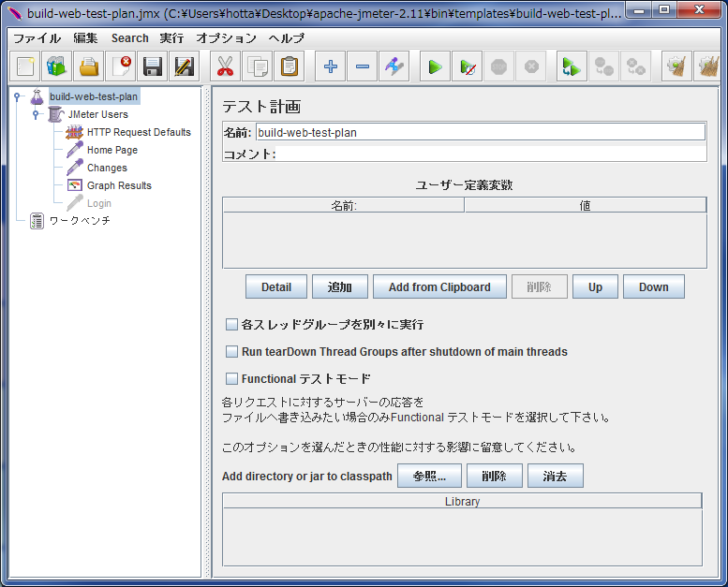728x587 pixels.
Task: Select the build-web-test-plan root node
Action: (x=94, y=96)
